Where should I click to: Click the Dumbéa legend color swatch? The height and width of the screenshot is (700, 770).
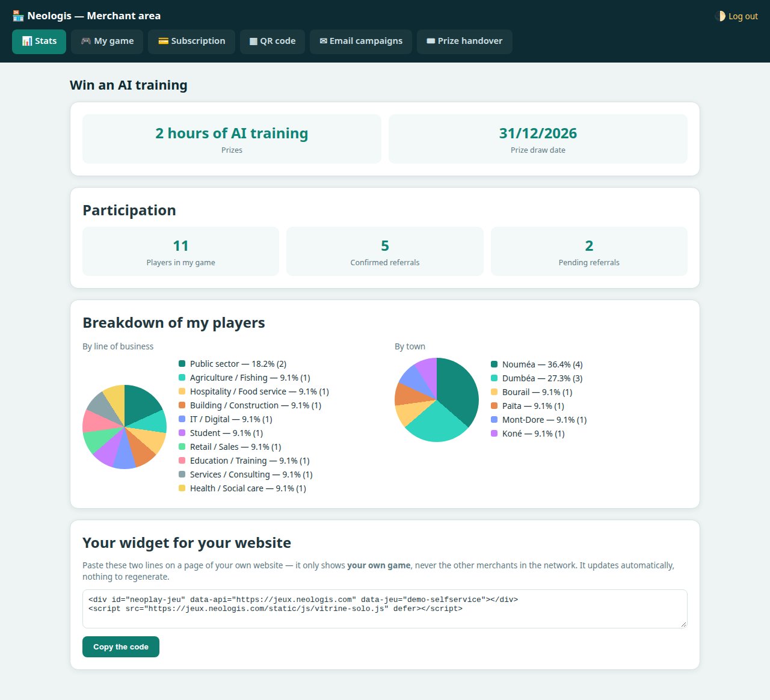[x=494, y=378]
